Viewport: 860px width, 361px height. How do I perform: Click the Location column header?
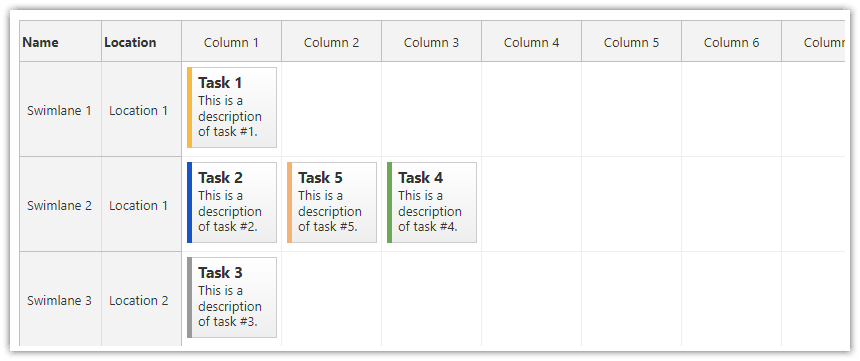point(142,42)
